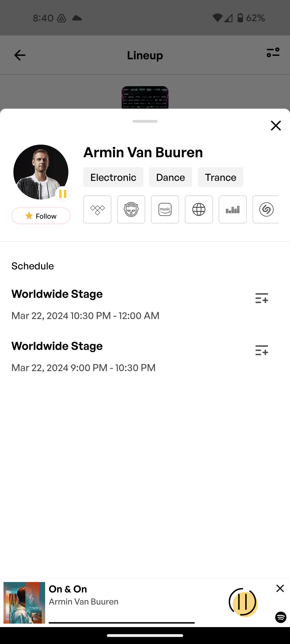Select the Electronic genre tag
This screenshot has width=290, height=644.
[113, 177]
